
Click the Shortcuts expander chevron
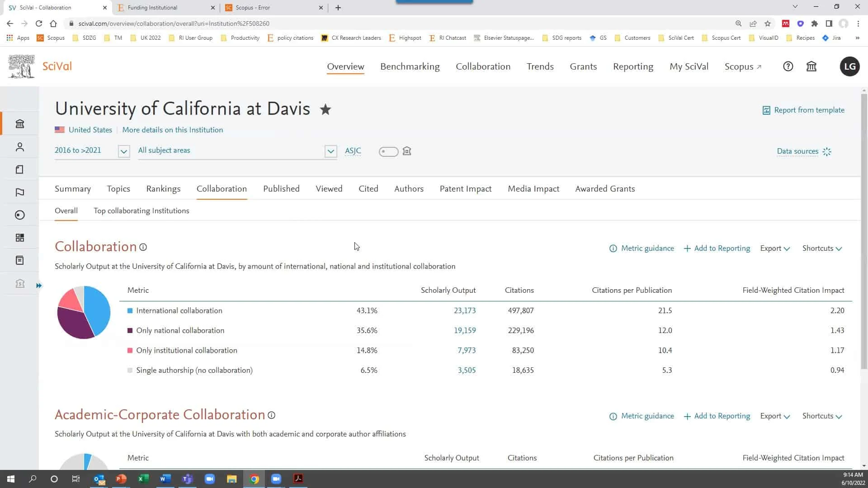(840, 249)
